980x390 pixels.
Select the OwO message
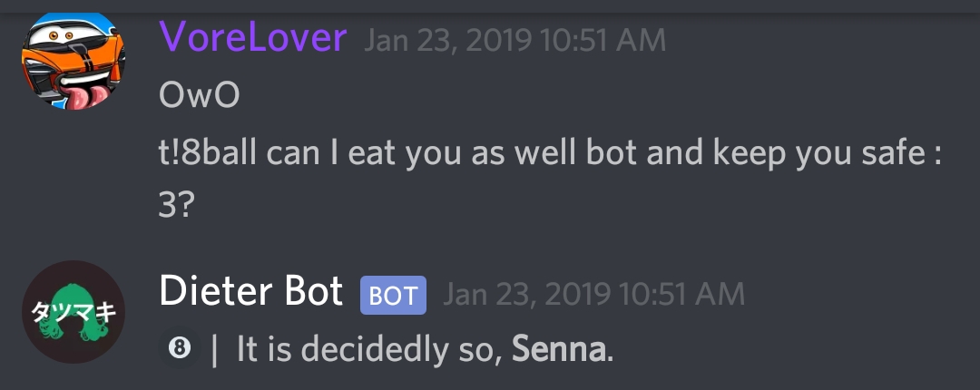coord(200,96)
